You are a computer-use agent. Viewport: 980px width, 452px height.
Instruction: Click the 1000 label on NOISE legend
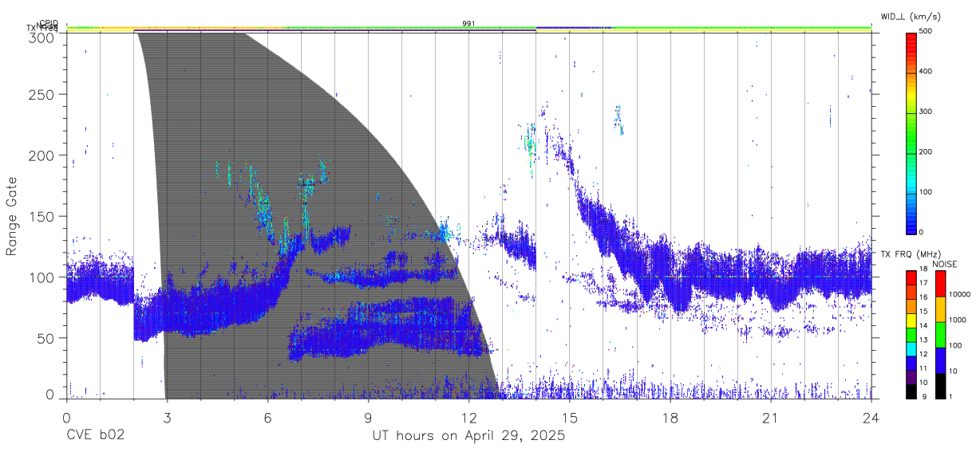958,320
